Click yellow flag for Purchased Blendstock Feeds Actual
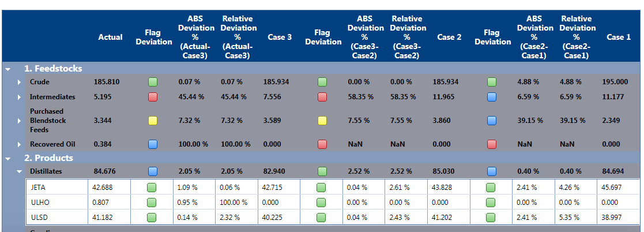 (x=153, y=121)
